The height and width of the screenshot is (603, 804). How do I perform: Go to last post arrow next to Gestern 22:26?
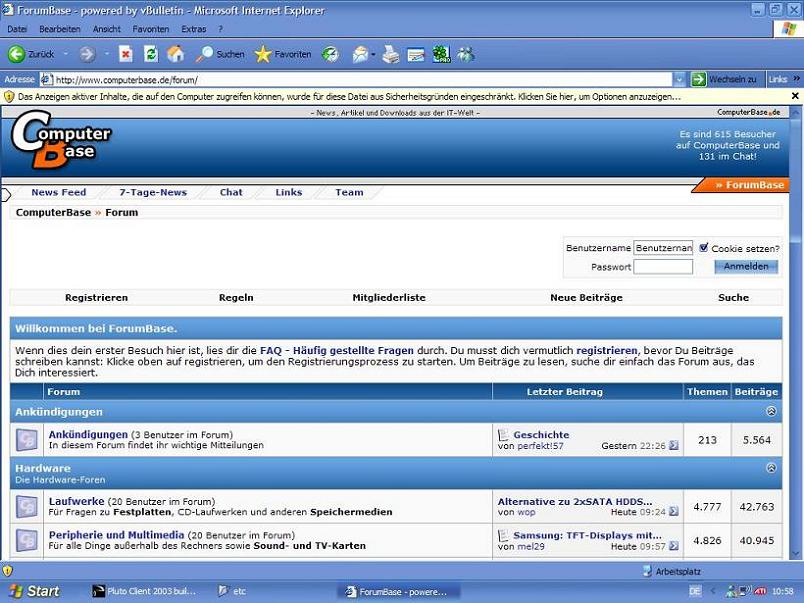[x=674, y=446]
